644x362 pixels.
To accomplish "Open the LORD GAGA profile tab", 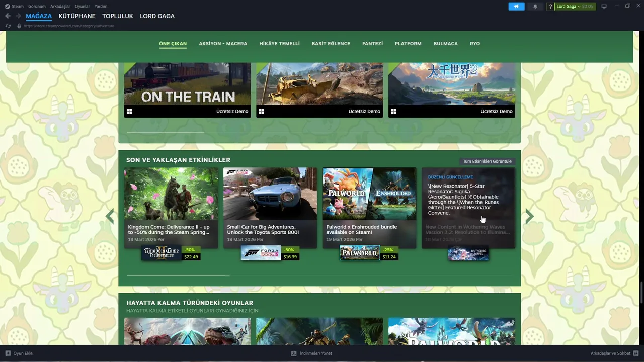I will click(157, 16).
